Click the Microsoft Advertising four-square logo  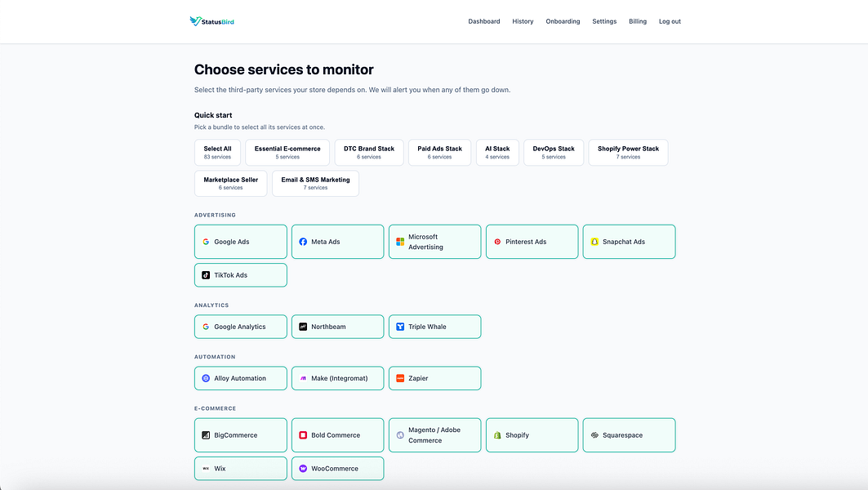(400, 242)
